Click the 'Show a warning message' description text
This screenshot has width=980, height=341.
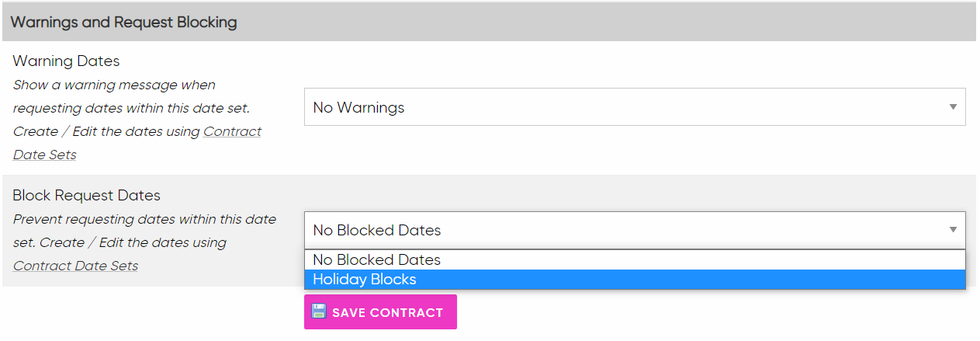coord(114,85)
